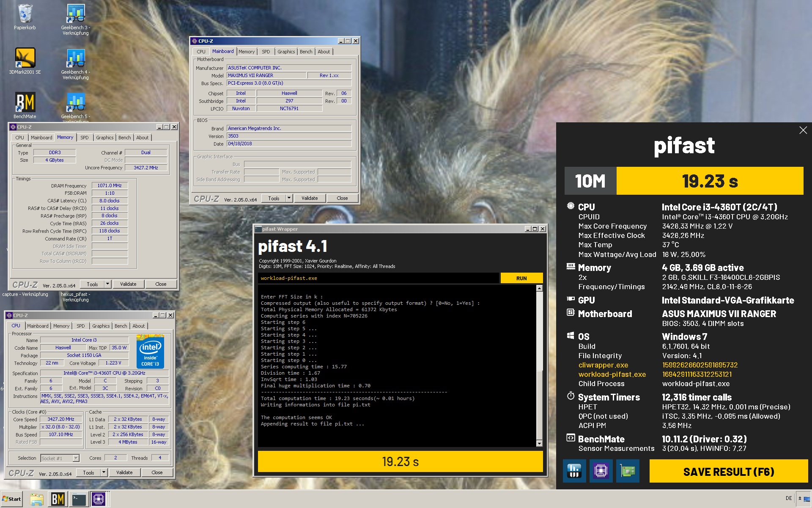Open the console window taskbar icon
The height and width of the screenshot is (508, 812).
pyautogui.click(x=79, y=500)
